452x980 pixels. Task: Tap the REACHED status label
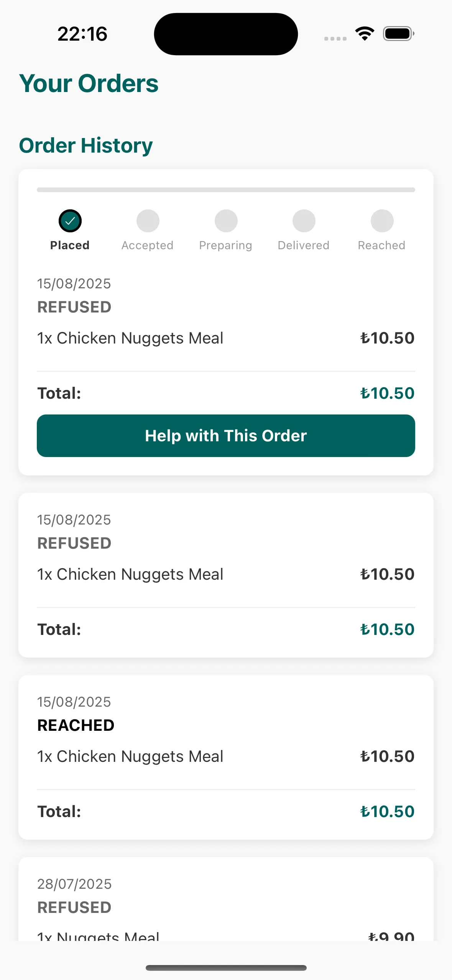(76, 725)
